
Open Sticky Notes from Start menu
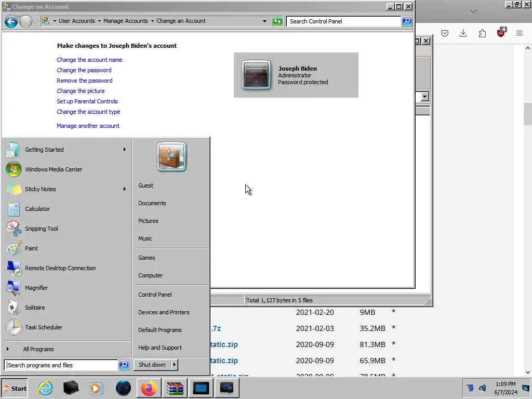66,189
